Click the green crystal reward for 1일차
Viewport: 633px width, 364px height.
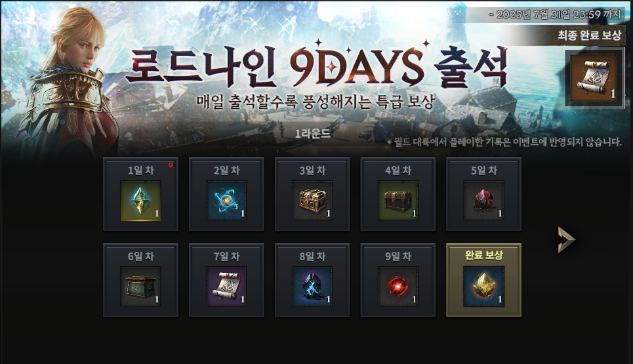click(x=140, y=201)
